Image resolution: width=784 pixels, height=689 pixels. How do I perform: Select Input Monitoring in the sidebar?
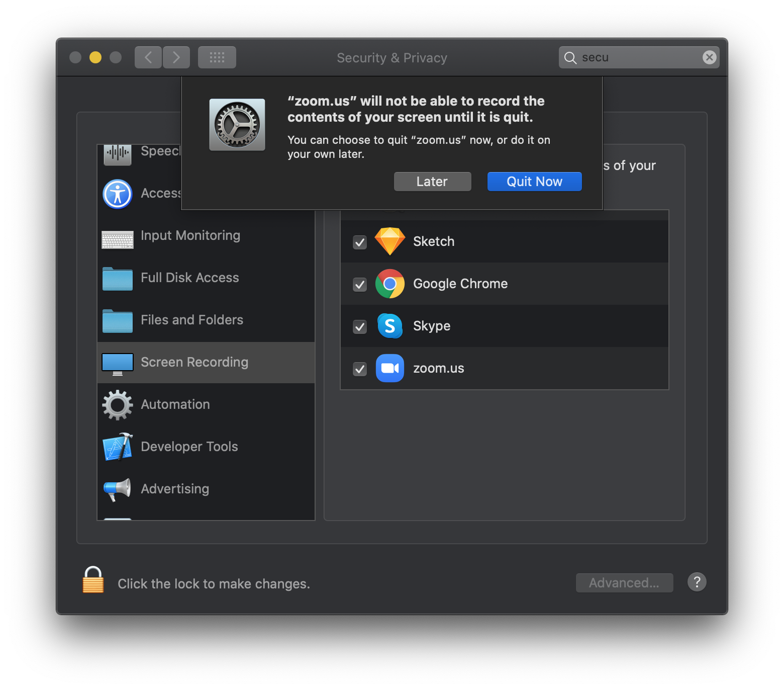click(206, 235)
